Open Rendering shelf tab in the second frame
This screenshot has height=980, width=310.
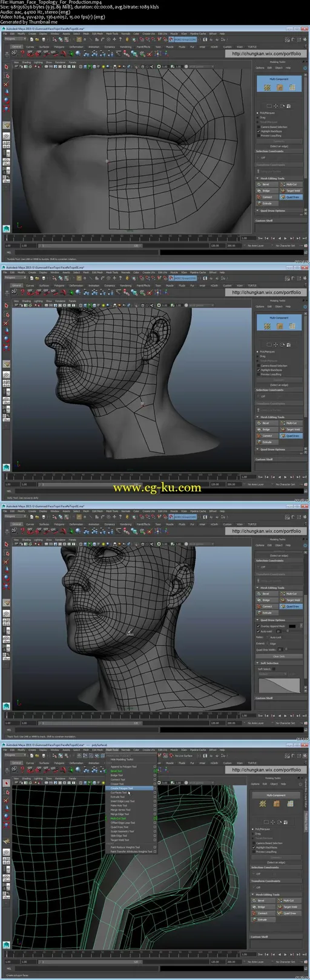125,285
